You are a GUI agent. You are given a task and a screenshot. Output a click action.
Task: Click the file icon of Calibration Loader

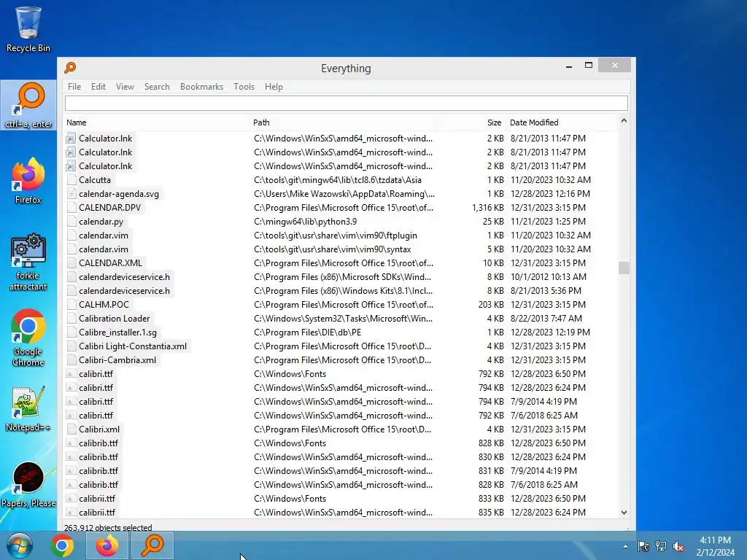click(x=71, y=318)
